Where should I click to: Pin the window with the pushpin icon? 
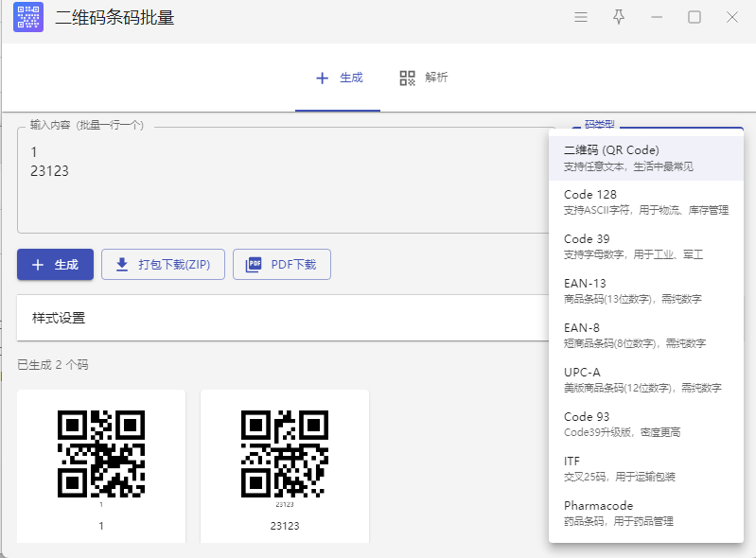[x=619, y=17]
